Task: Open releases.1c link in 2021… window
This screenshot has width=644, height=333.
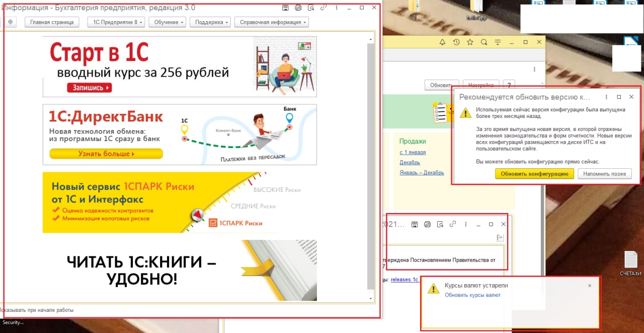Action: (x=405, y=280)
